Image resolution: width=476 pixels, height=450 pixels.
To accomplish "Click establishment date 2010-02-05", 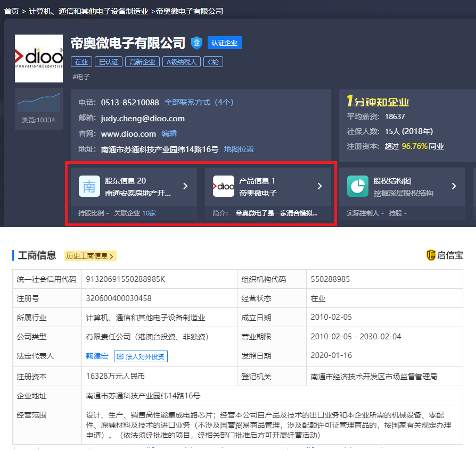I will click(331, 317).
